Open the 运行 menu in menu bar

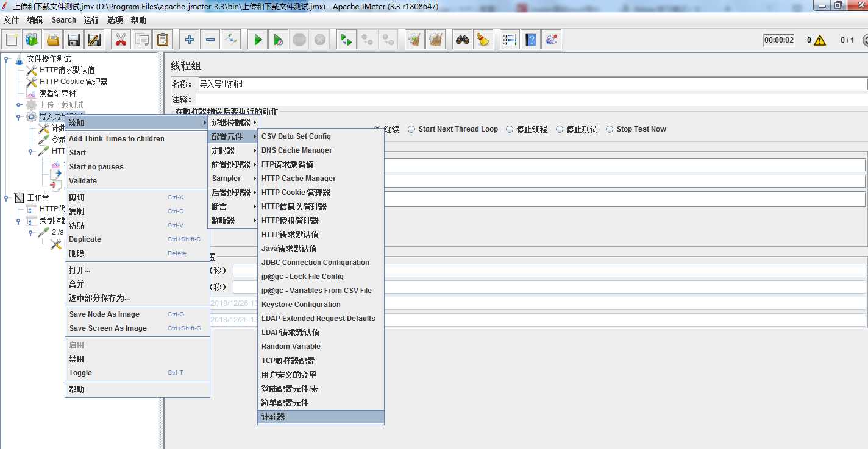point(91,20)
